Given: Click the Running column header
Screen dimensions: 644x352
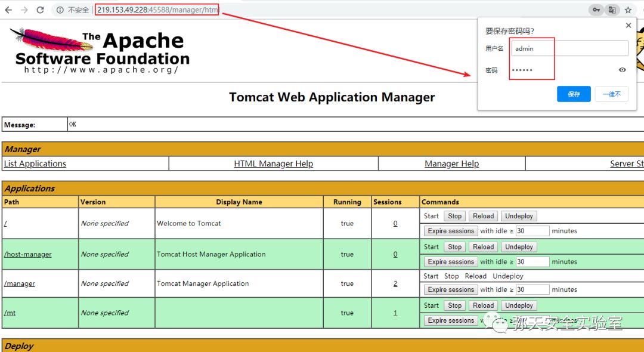Looking at the screenshot, I should pyautogui.click(x=347, y=202).
